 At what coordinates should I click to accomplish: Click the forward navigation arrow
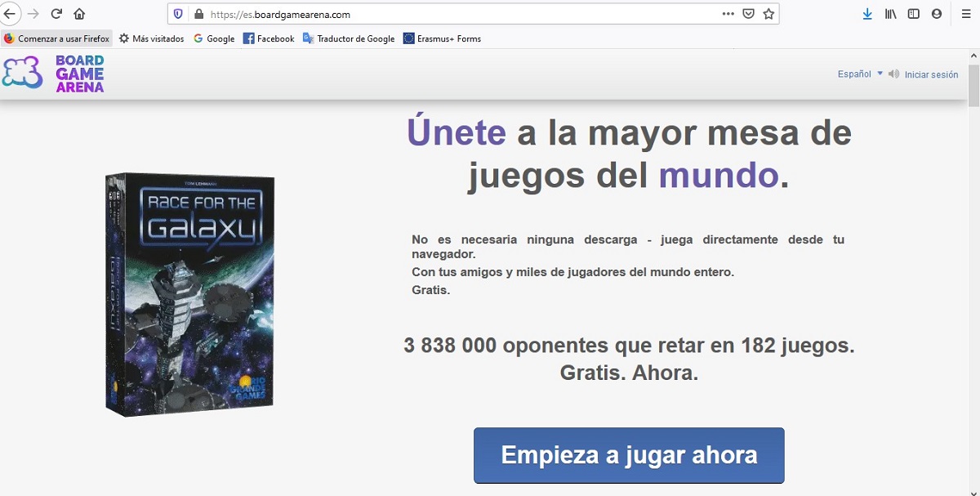point(33,14)
